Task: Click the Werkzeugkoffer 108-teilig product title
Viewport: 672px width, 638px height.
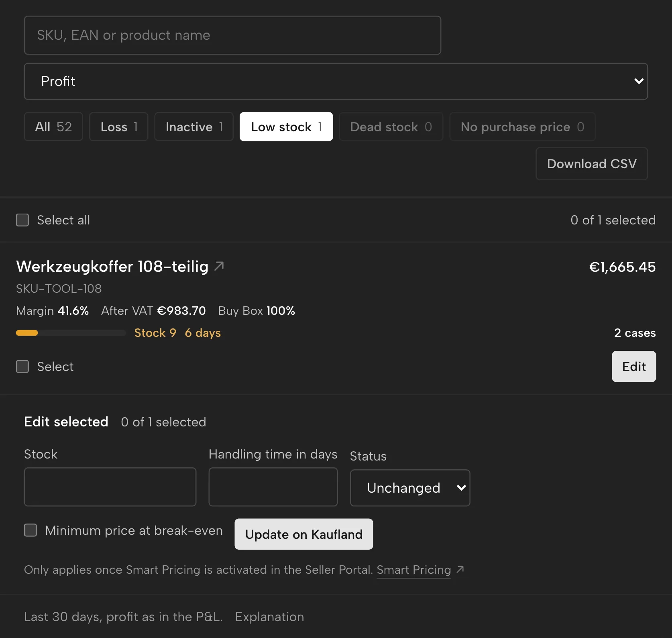Action: click(x=112, y=266)
